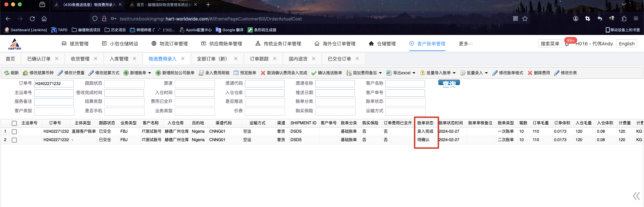Expand the 导出excel dropdown menu
The image size is (644, 207).
(414, 73)
